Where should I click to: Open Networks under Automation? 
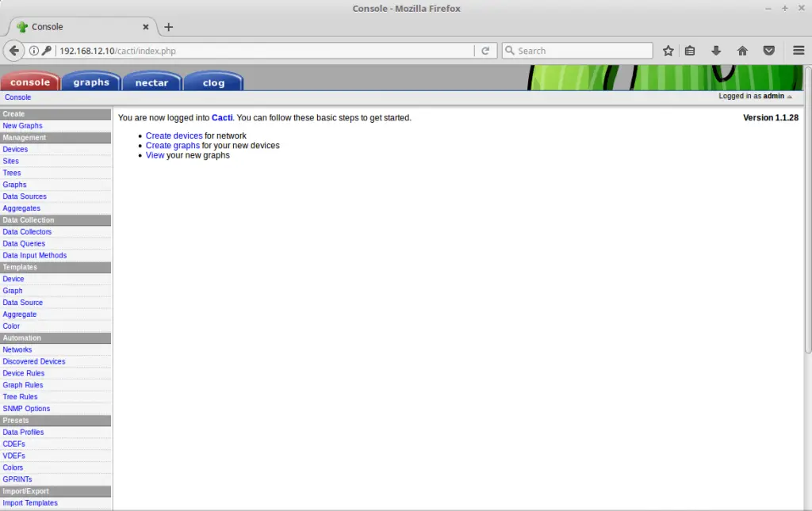click(17, 349)
